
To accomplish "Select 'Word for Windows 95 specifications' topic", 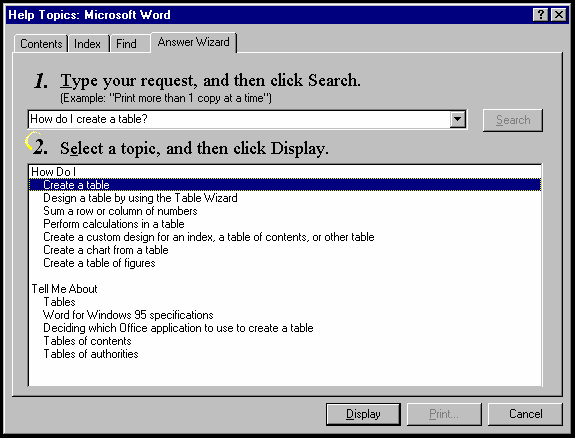I will [x=128, y=315].
